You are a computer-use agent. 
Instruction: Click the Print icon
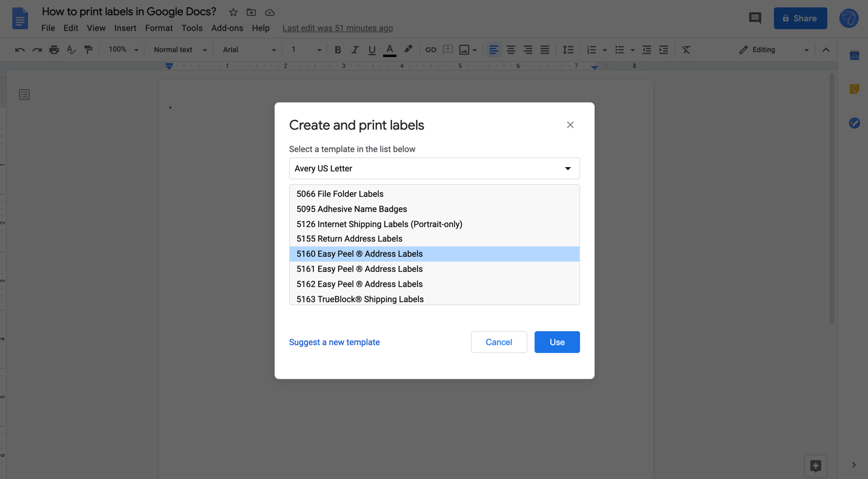pyautogui.click(x=54, y=50)
